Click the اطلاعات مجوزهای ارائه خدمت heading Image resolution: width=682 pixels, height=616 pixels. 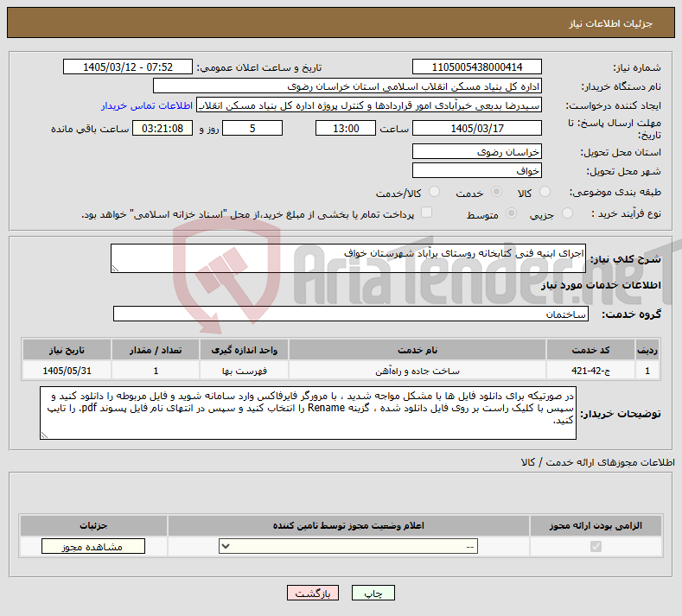point(597,462)
